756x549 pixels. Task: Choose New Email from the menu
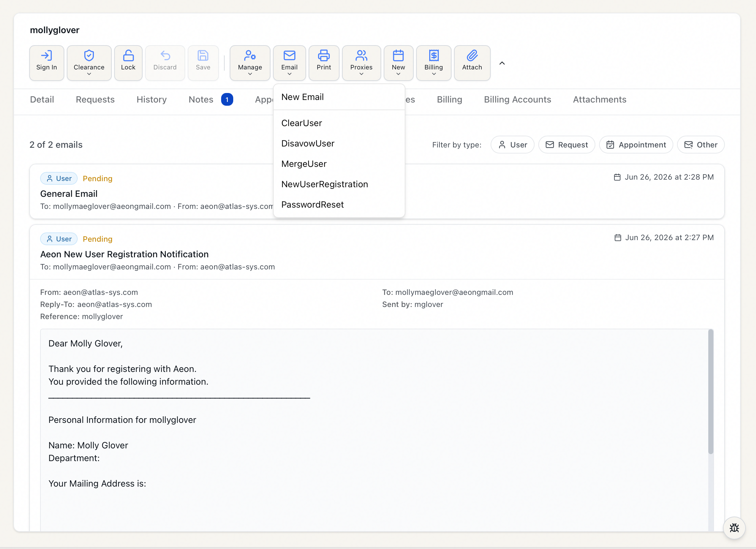pyautogui.click(x=339, y=97)
